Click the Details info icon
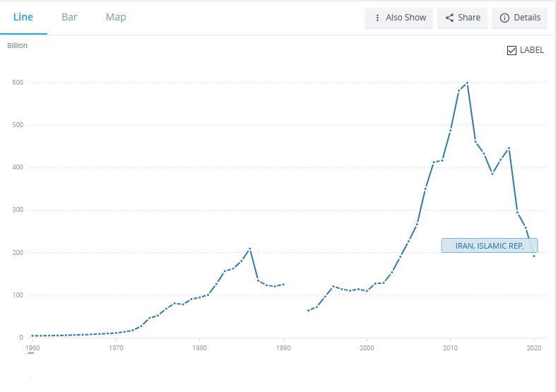This screenshot has height=392, width=556. [x=504, y=18]
